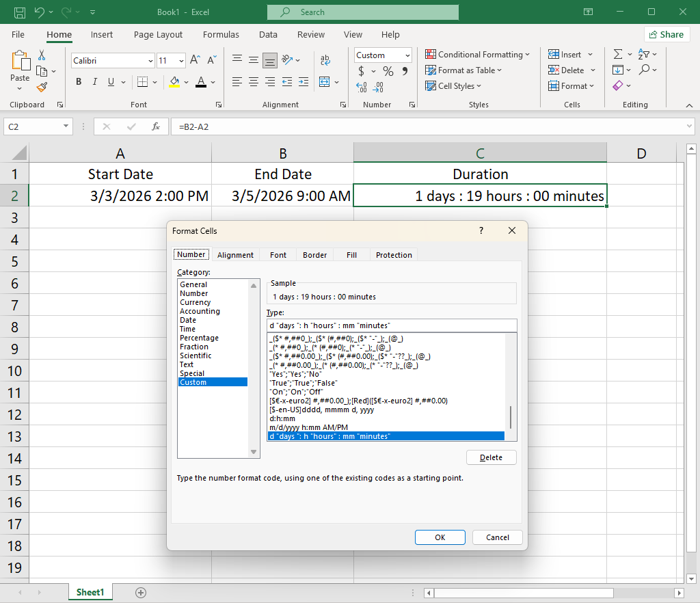This screenshot has width=700, height=603.
Task: Click the Accounting dollar format icon
Action: (361, 71)
